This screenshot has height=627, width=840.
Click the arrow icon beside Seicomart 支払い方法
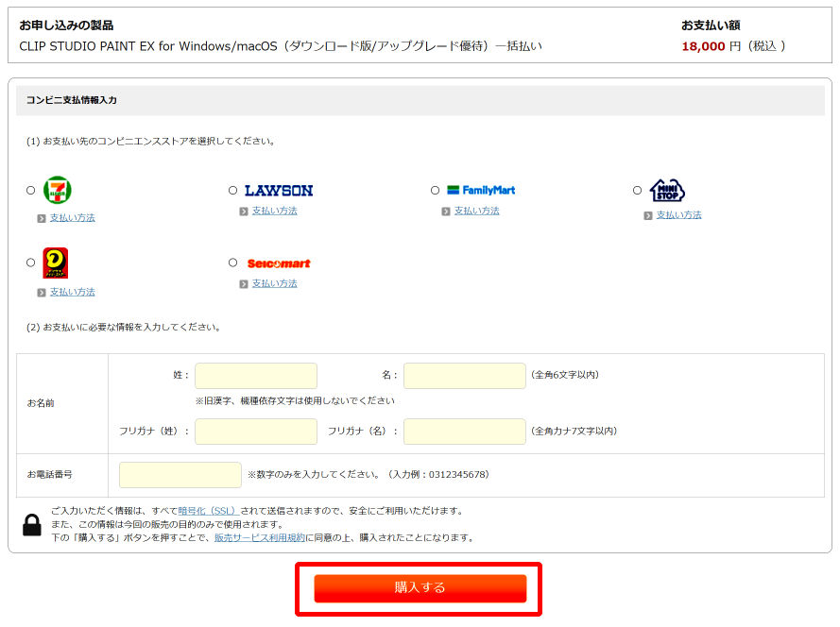244,284
